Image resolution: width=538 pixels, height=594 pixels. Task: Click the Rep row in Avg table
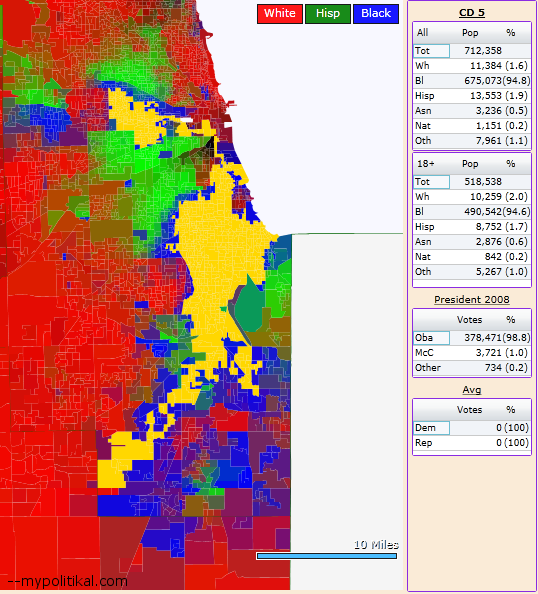tap(472, 443)
